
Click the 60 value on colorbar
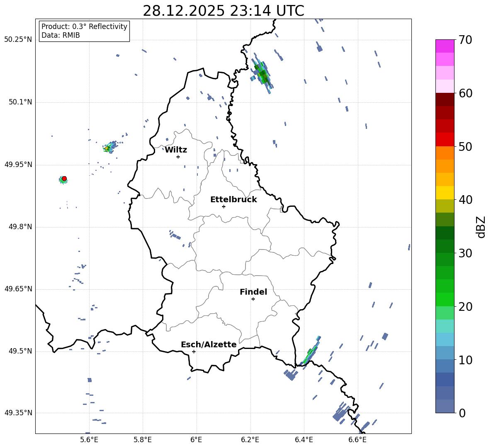pos(465,93)
